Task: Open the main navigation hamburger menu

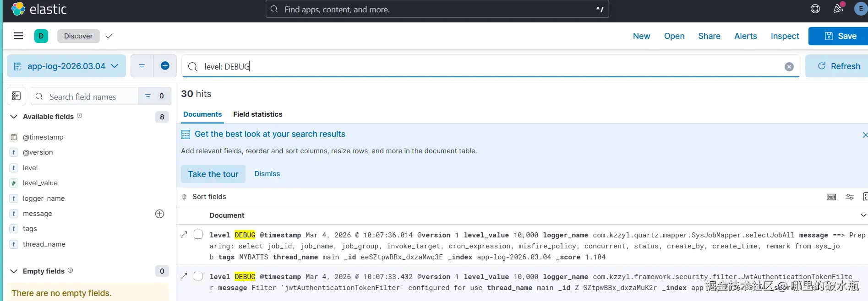Action: 18,36
